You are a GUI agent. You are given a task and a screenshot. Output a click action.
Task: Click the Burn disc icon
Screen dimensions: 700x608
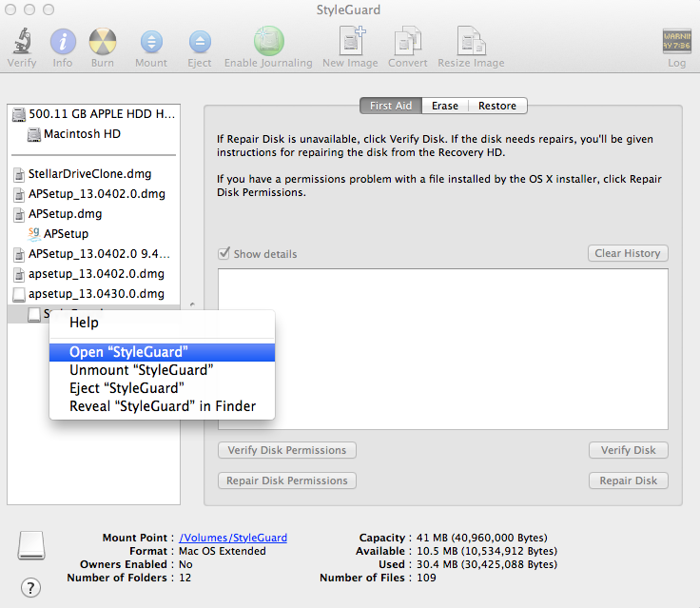coord(102,42)
